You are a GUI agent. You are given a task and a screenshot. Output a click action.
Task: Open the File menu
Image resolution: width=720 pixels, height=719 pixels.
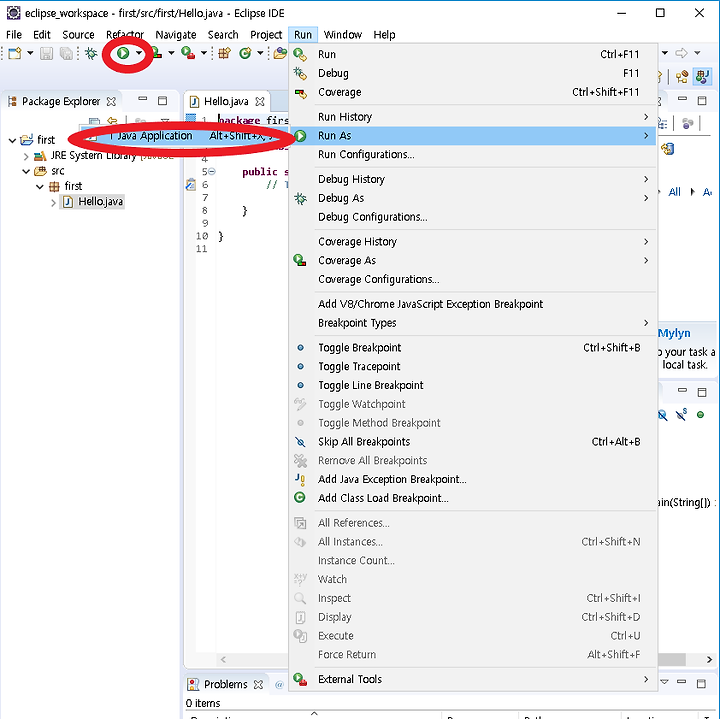tap(14, 35)
